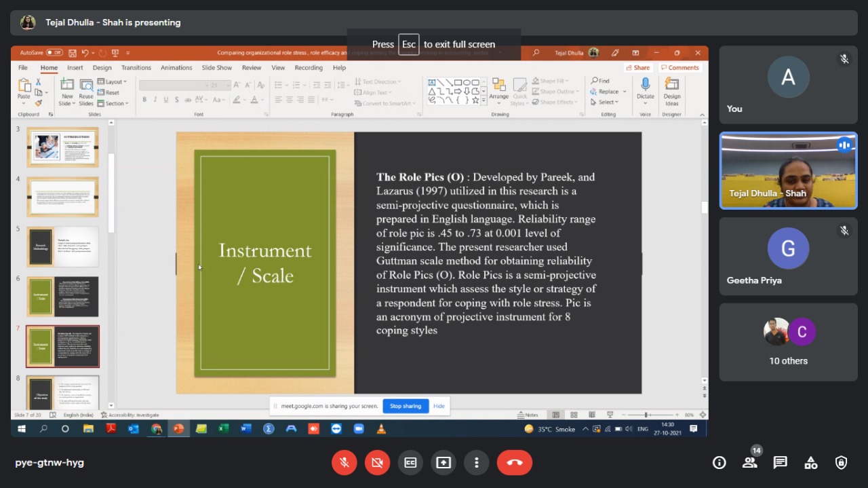
Task: Select slide 3 thumbnail
Action: click(62, 147)
